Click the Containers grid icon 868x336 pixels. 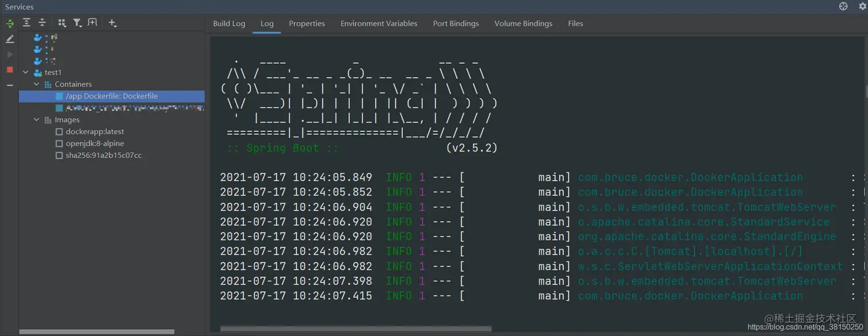coord(48,84)
